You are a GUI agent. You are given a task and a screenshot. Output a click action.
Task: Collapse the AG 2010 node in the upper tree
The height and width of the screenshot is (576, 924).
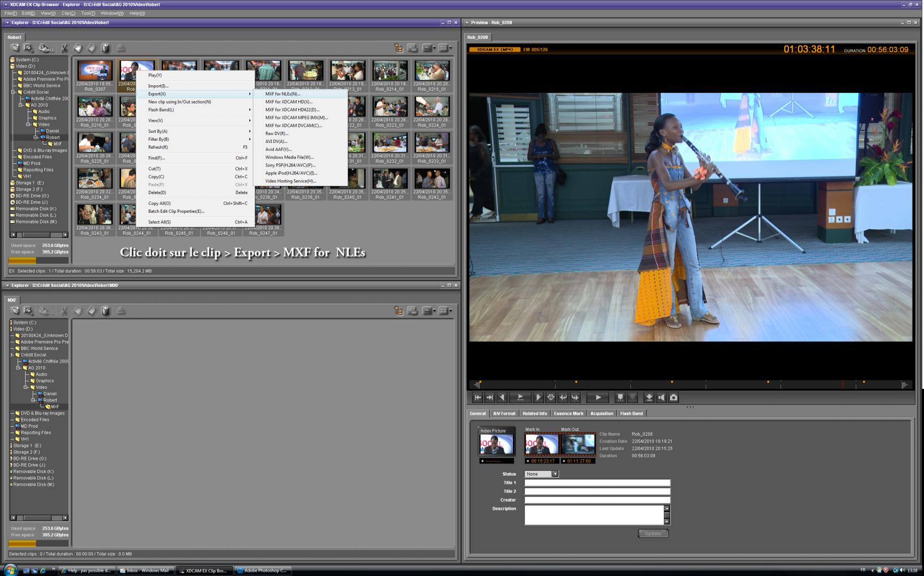20,105
